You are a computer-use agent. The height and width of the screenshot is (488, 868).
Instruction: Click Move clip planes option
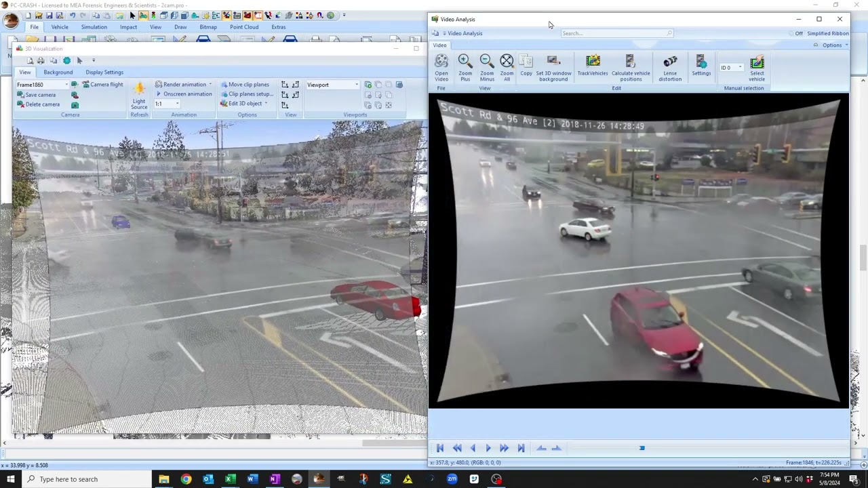244,85
